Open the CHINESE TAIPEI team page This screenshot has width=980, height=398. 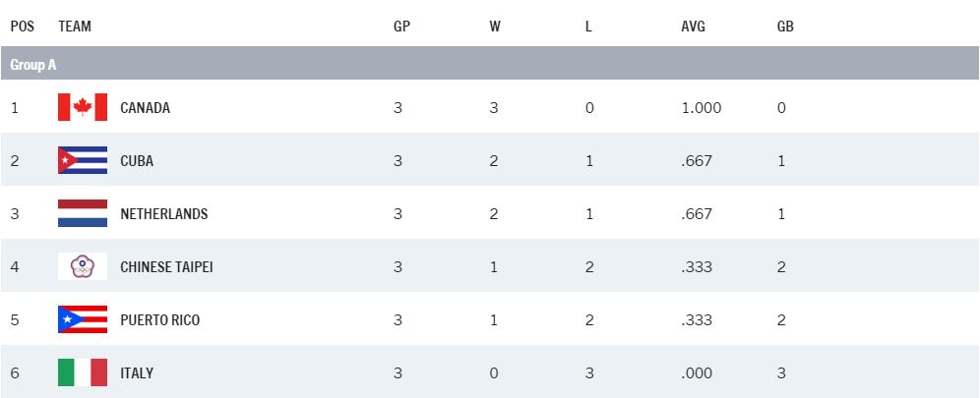tap(166, 267)
